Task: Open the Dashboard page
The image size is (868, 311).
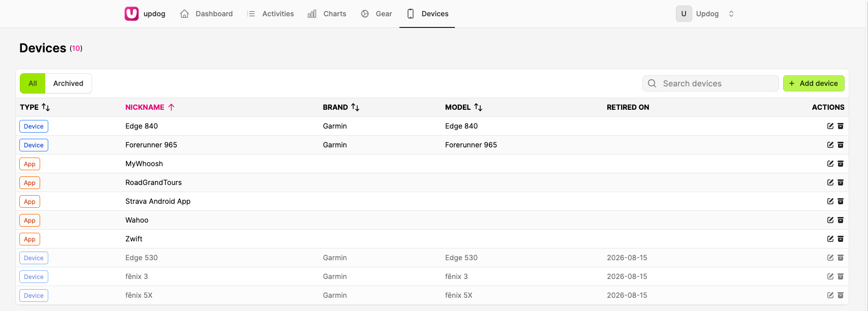Action: 206,14
